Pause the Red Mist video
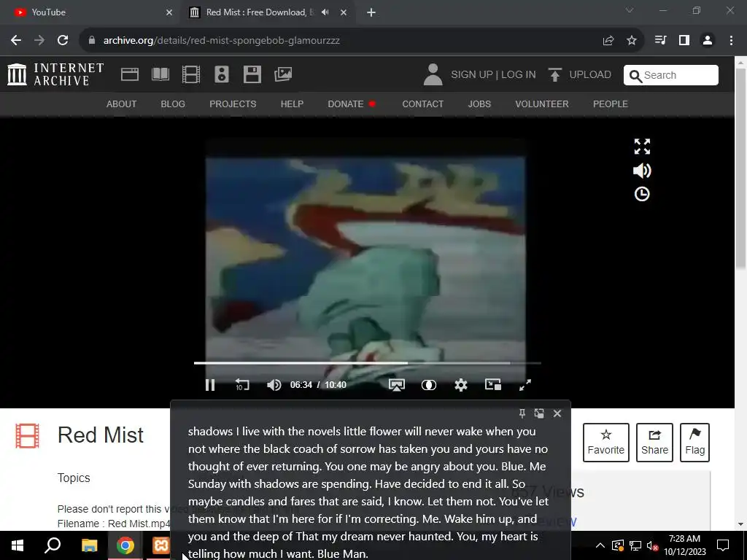 point(210,385)
